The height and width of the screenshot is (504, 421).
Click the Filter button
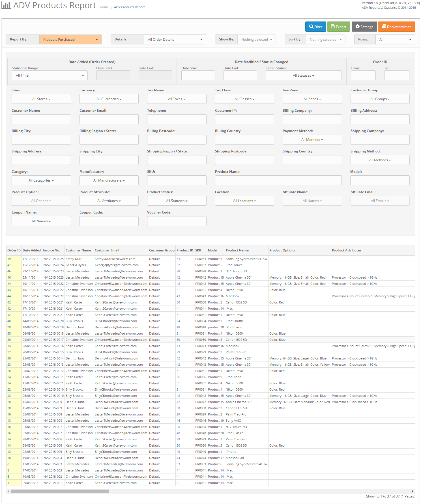coord(316,27)
